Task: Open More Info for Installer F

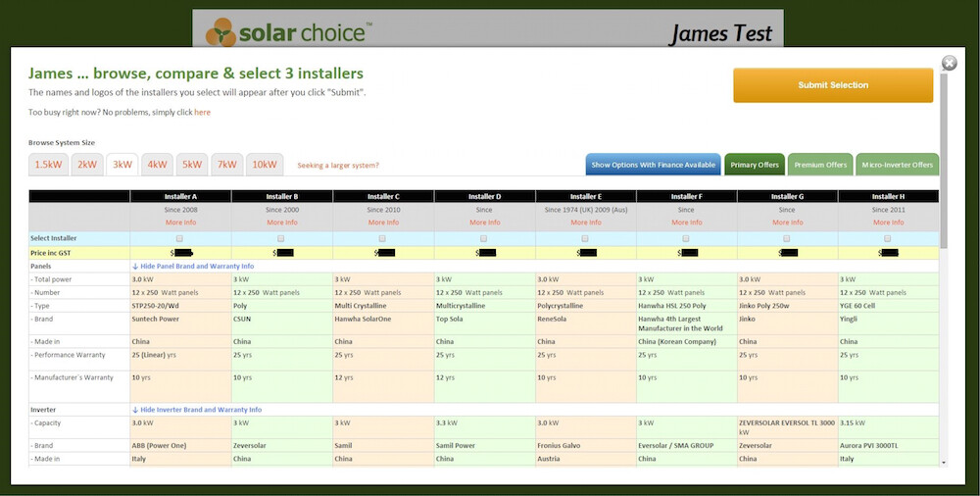Action: (687, 223)
